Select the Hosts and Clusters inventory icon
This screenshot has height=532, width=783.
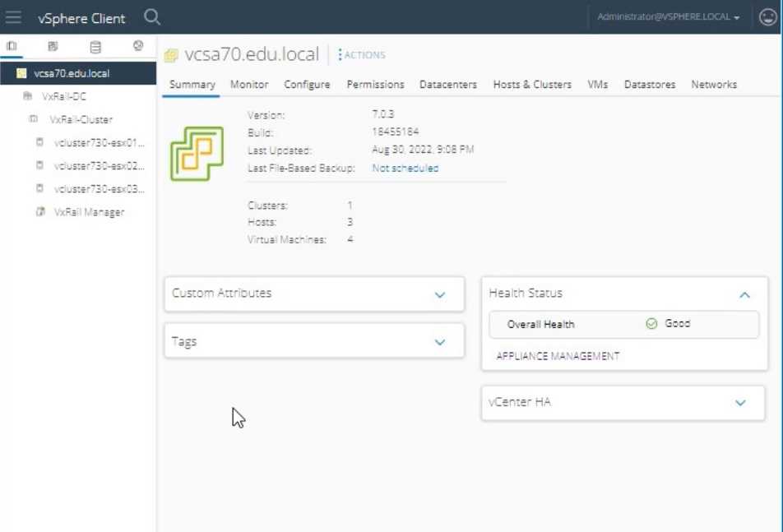tap(12, 46)
